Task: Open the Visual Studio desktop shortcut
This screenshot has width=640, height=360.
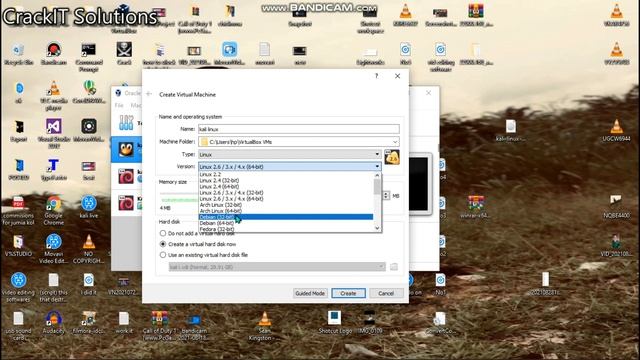Action: tap(53, 134)
